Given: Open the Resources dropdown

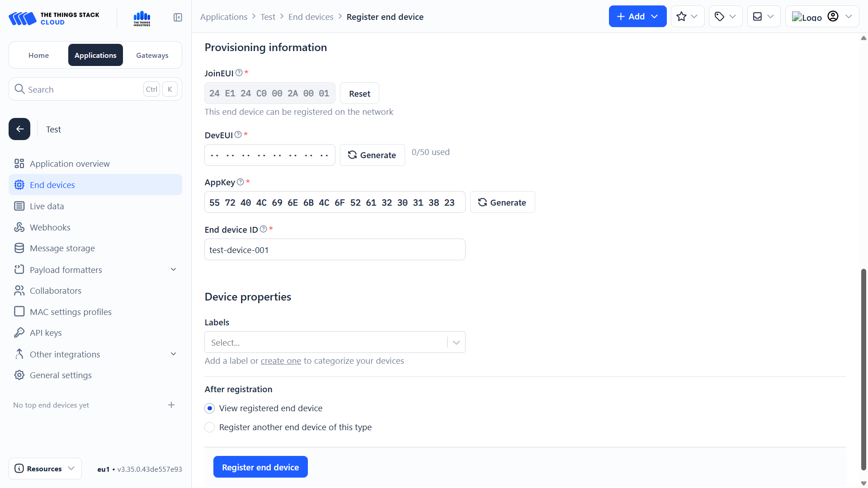Looking at the screenshot, I should (x=45, y=469).
